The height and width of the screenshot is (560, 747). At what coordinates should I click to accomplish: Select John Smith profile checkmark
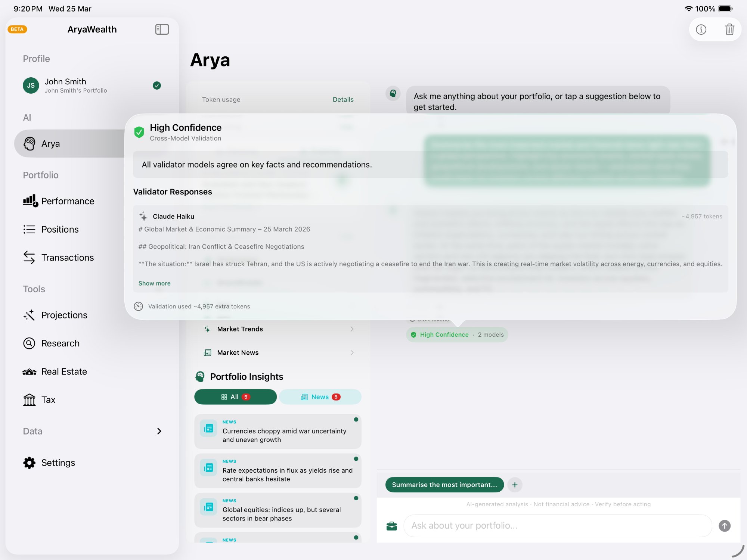pyautogui.click(x=157, y=85)
